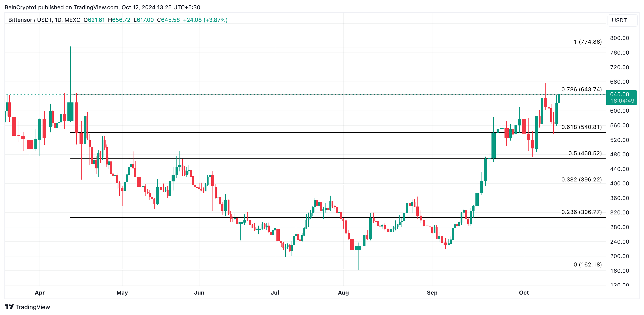644x315 pixels.
Task: Click the Bittensor / USDT symbol title
Action: (x=30, y=20)
